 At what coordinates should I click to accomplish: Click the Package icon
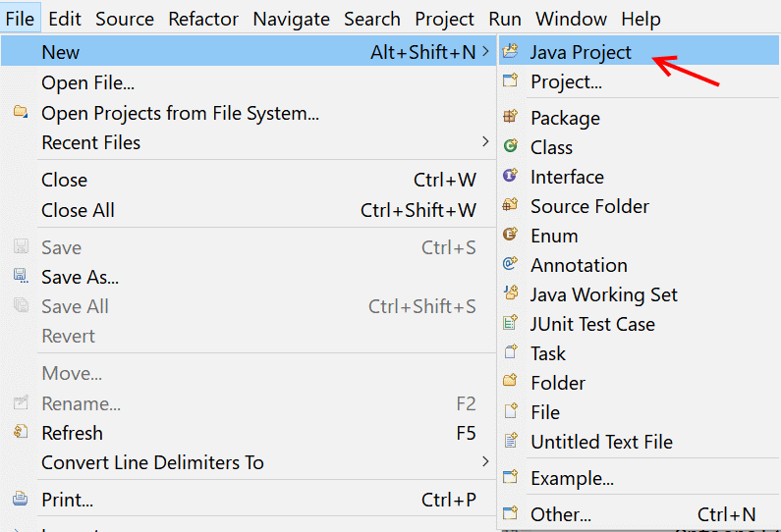(510, 117)
